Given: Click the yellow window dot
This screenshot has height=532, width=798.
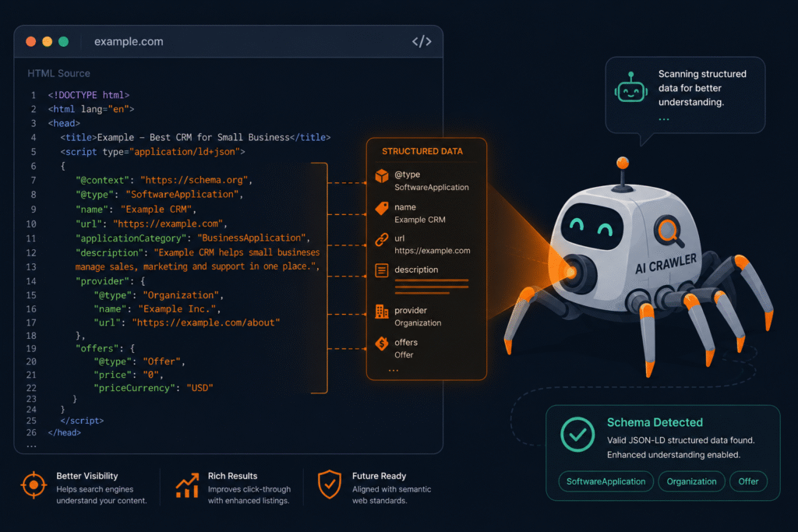Looking at the screenshot, I should (x=47, y=41).
